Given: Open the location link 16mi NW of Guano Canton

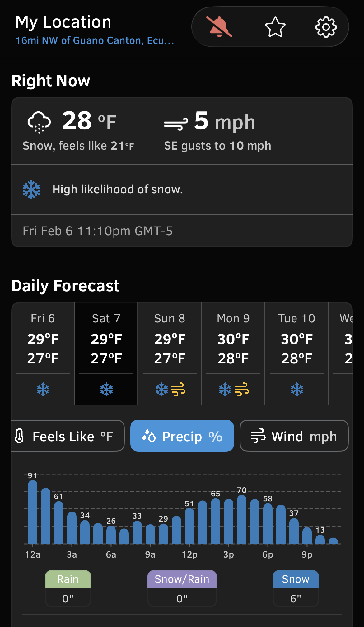Looking at the screenshot, I should 95,40.
